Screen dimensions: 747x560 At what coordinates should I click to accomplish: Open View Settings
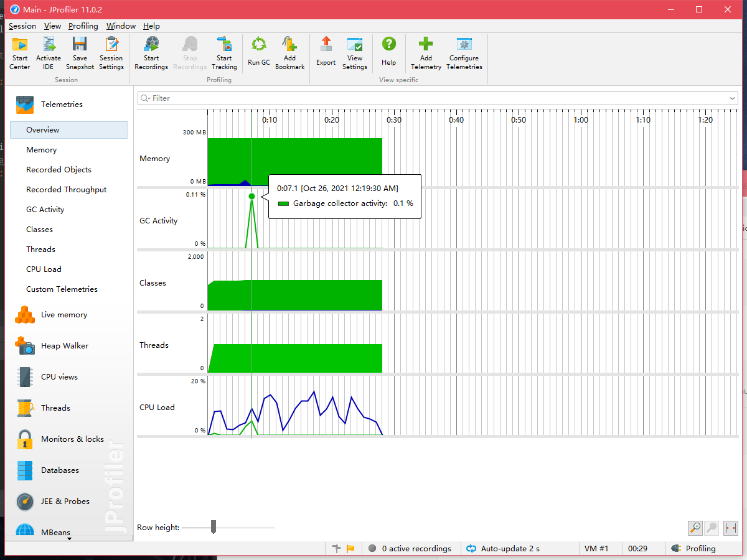355,53
